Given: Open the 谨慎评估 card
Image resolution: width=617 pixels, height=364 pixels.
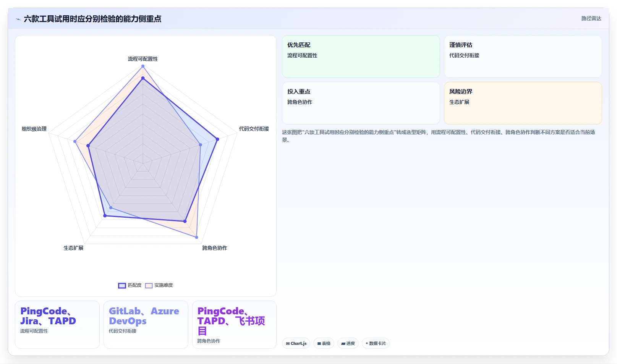Looking at the screenshot, I should 523,57.
